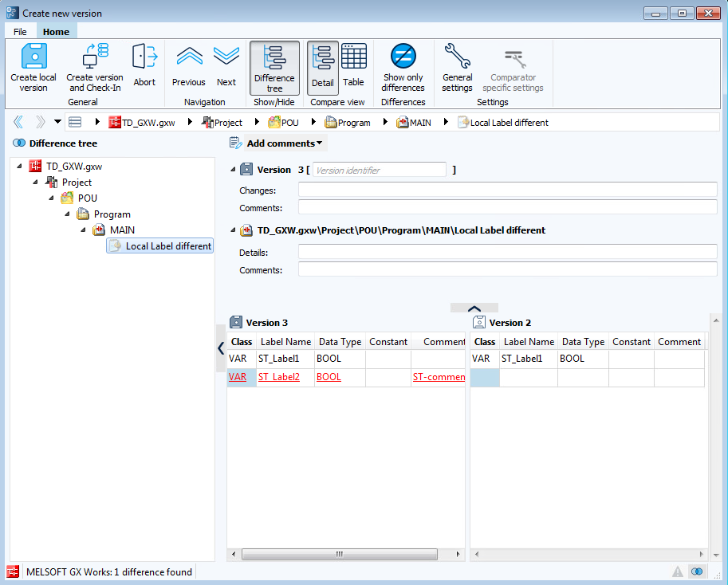Screen dimensions: 728x585
Task: Select Local Label different tree item
Action: point(168,246)
